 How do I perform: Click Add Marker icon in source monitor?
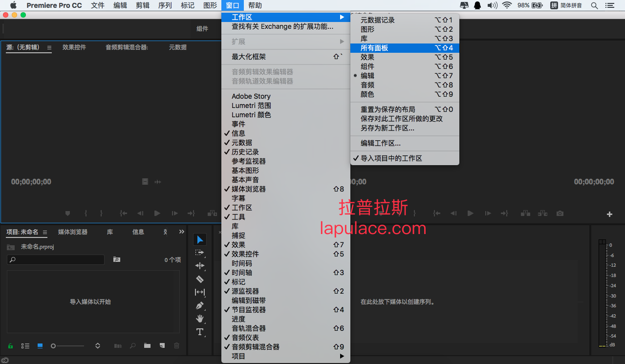click(x=68, y=214)
